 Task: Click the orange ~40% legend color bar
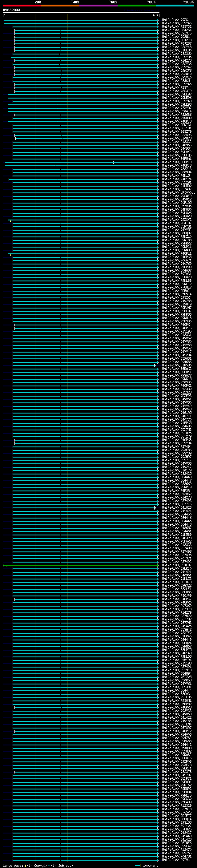pos(60,6)
